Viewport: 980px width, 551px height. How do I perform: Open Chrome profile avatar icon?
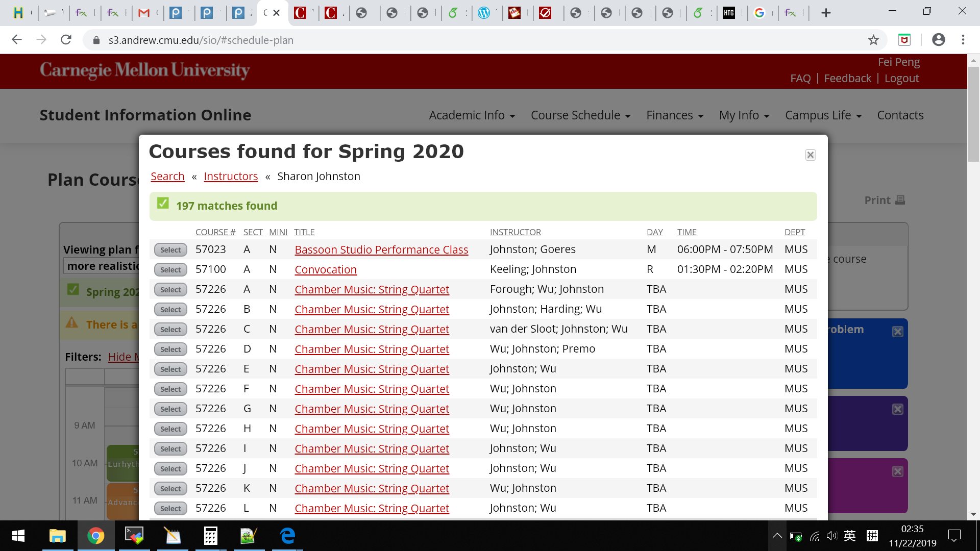(938, 40)
